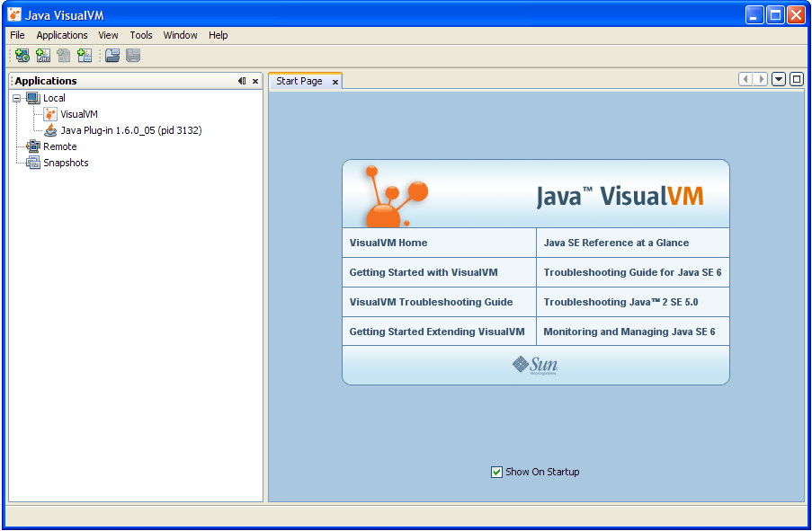This screenshot has height=531, width=812.
Task: Disable Show On Startup
Action: pos(495,472)
